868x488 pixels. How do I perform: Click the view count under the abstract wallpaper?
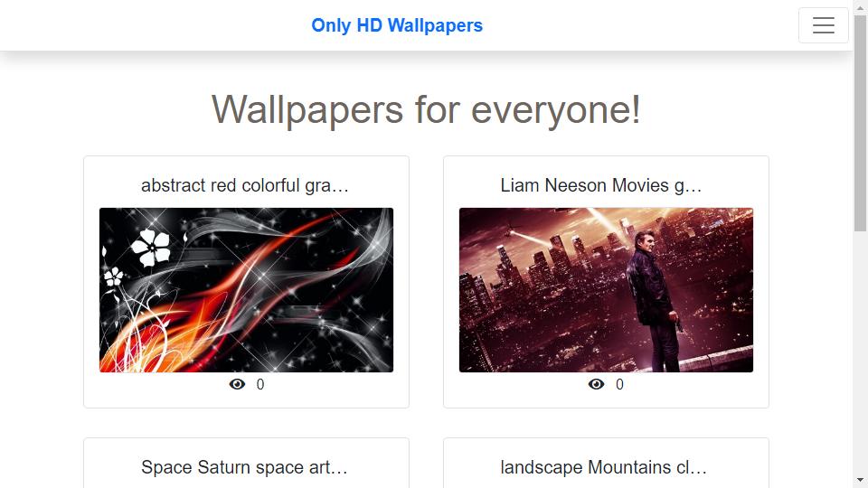point(260,385)
